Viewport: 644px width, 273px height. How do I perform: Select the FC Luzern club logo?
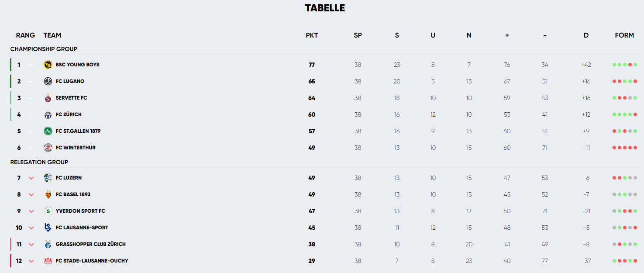48,178
